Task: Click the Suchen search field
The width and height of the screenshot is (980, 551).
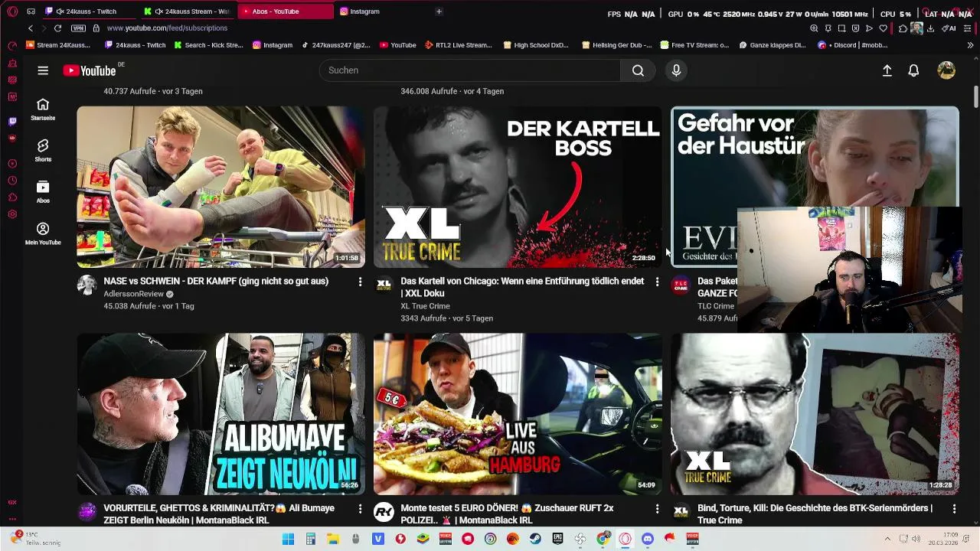Action: tap(470, 70)
